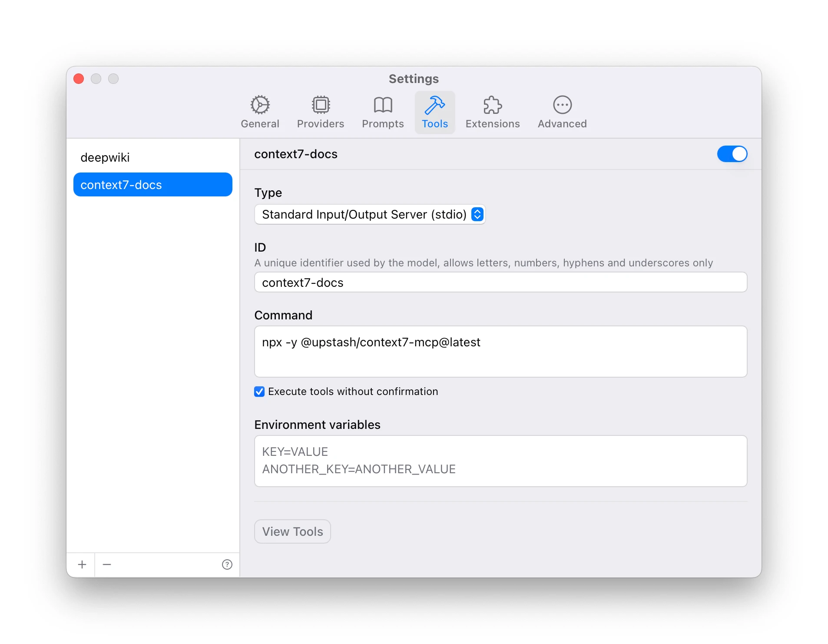Open Advanced ellipsis icon
Image resolution: width=828 pixels, height=644 pixels.
pyautogui.click(x=562, y=105)
